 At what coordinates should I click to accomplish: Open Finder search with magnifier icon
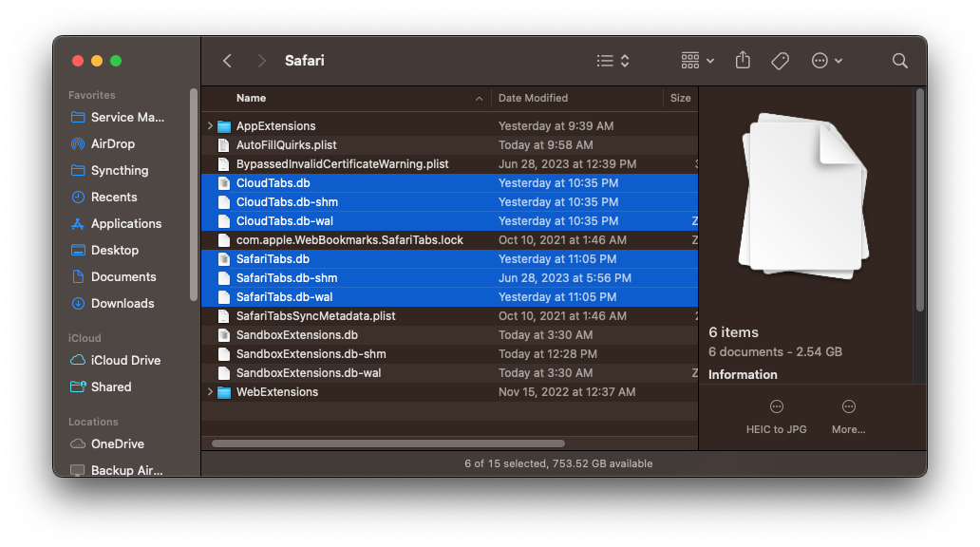900,61
